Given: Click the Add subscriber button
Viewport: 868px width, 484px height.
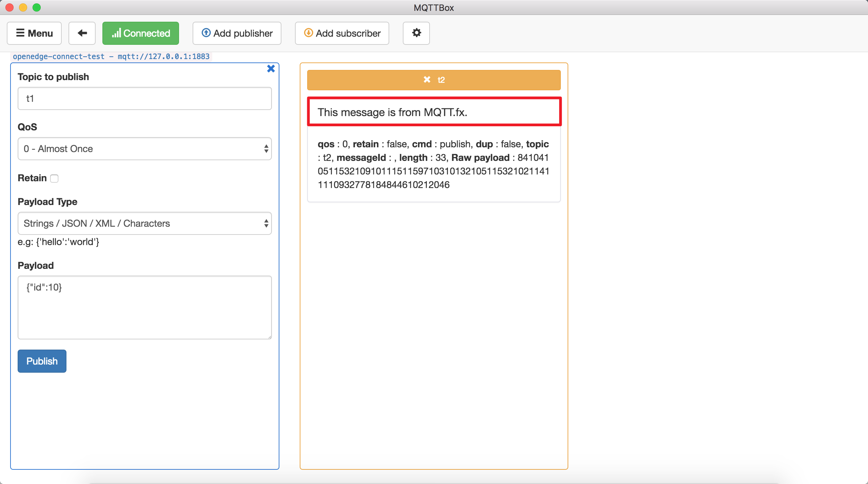Looking at the screenshot, I should pyautogui.click(x=342, y=33).
